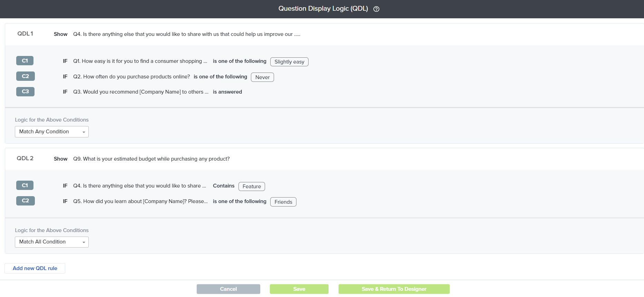This screenshot has height=297, width=644.
Task: Click the Slightly easy answer tag
Action: point(289,62)
